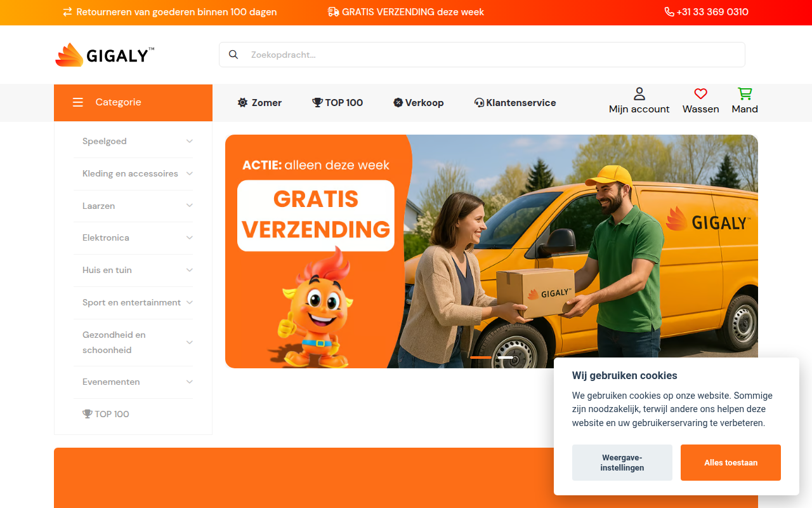
Task: Open the Verkoop menu item
Action: (418, 102)
